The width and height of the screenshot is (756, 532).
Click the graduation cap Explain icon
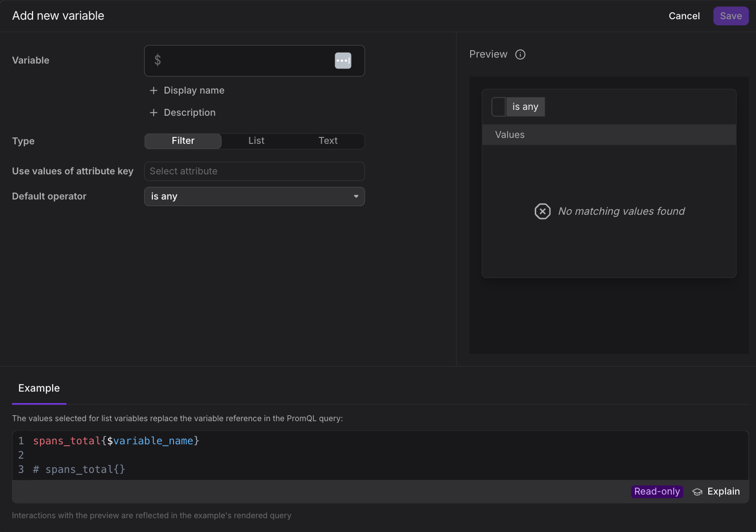point(697,492)
